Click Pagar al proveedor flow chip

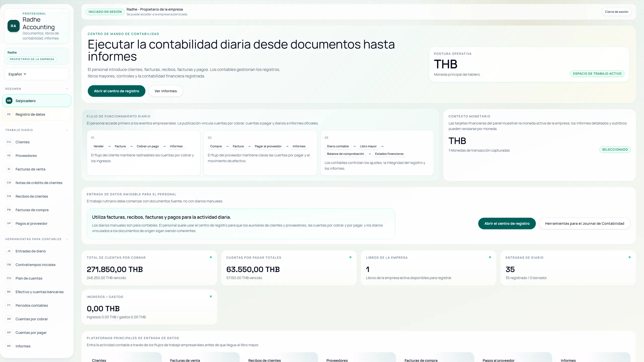pos(268,146)
